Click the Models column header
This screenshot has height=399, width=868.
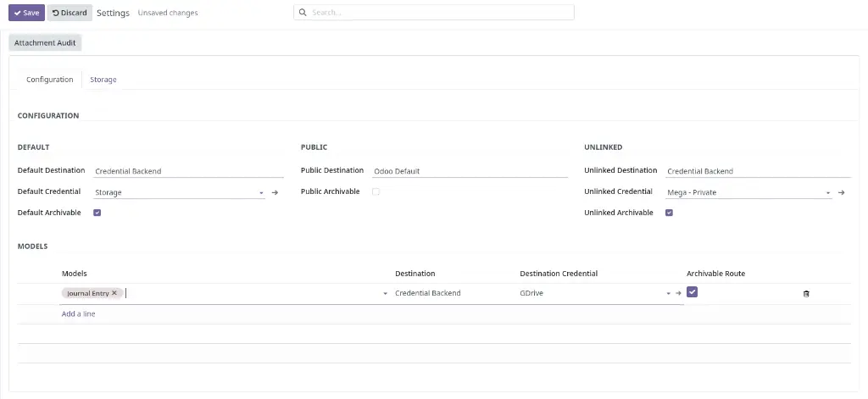pos(75,274)
